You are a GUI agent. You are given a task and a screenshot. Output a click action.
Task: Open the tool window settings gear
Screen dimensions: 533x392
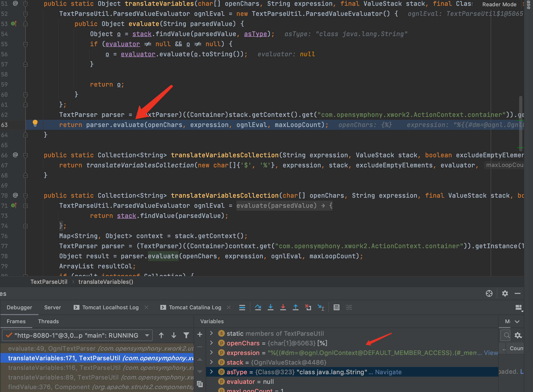(x=505, y=293)
